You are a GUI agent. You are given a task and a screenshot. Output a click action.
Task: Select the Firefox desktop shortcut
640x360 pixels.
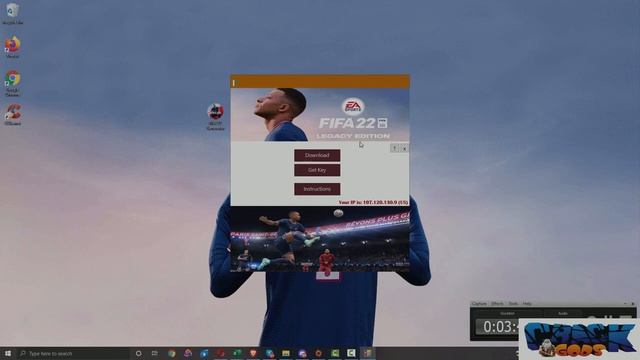(12, 47)
